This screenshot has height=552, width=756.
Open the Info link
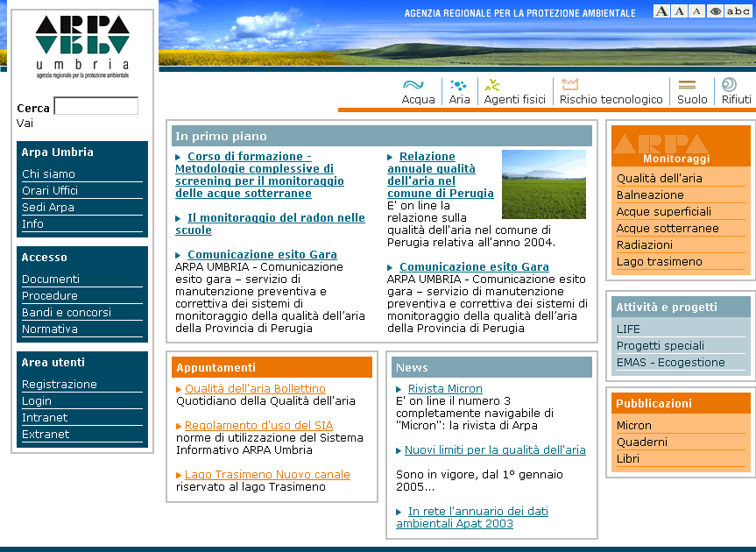32,223
